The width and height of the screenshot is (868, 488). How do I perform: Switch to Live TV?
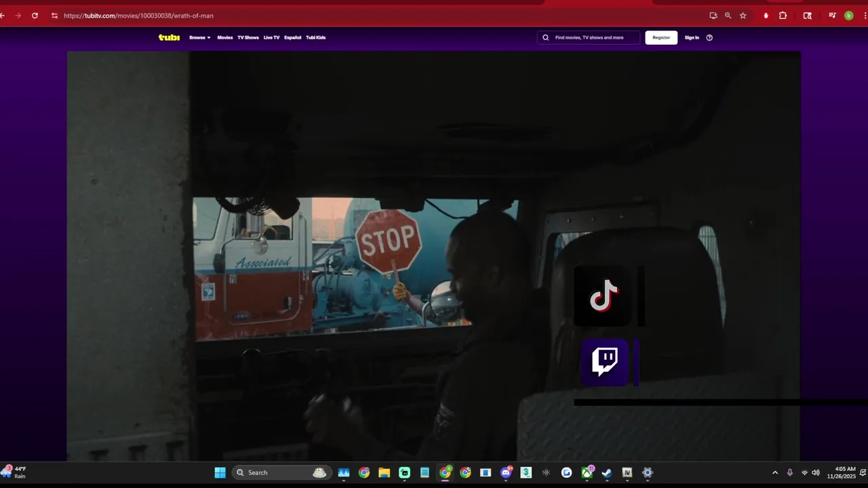[271, 37]
